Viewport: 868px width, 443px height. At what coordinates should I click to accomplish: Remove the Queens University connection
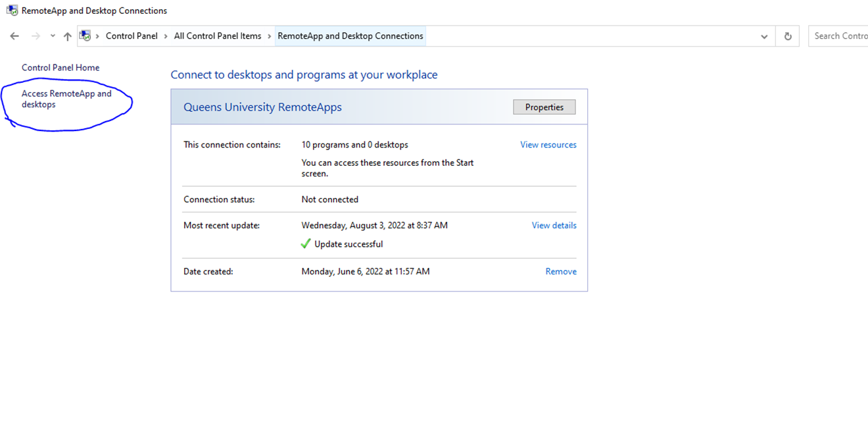[561, 271]
